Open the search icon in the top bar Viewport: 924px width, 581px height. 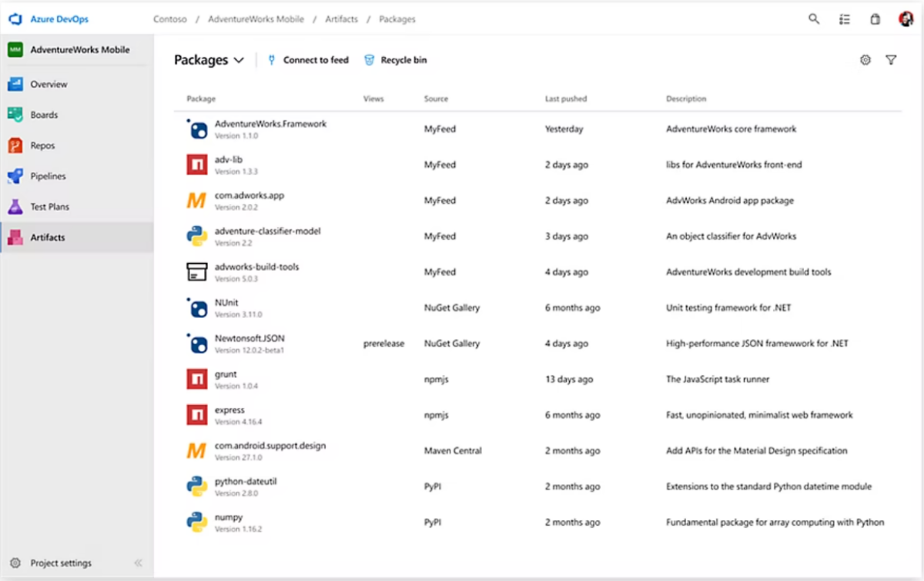(x=814, y=18)
